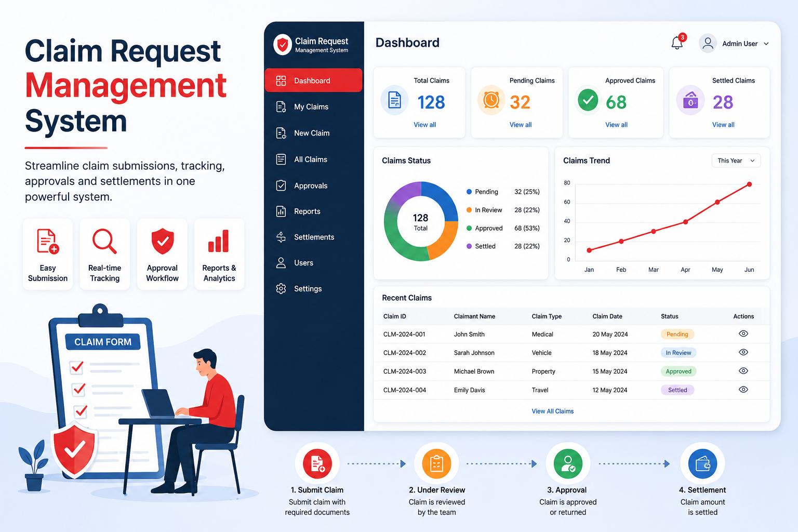This screenshot has height=532, width=798.
Task: Click the Approval step person icon
Action: [x=568, y=463]
